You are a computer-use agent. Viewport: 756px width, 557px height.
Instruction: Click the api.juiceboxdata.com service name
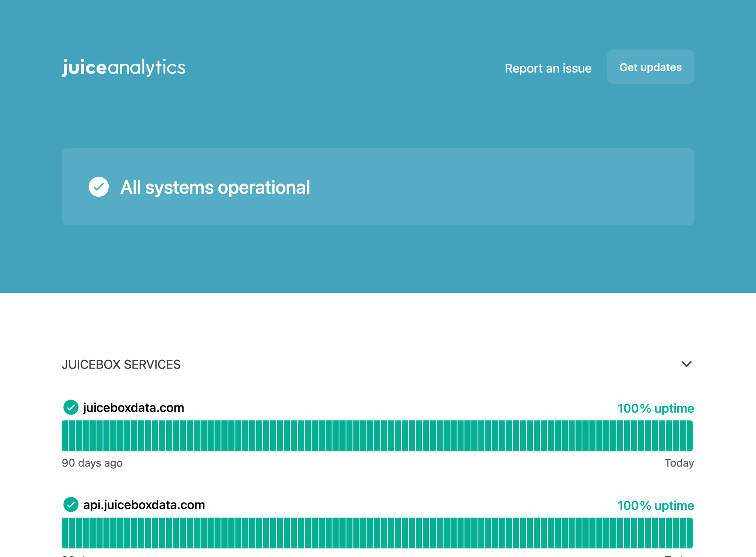144,505
